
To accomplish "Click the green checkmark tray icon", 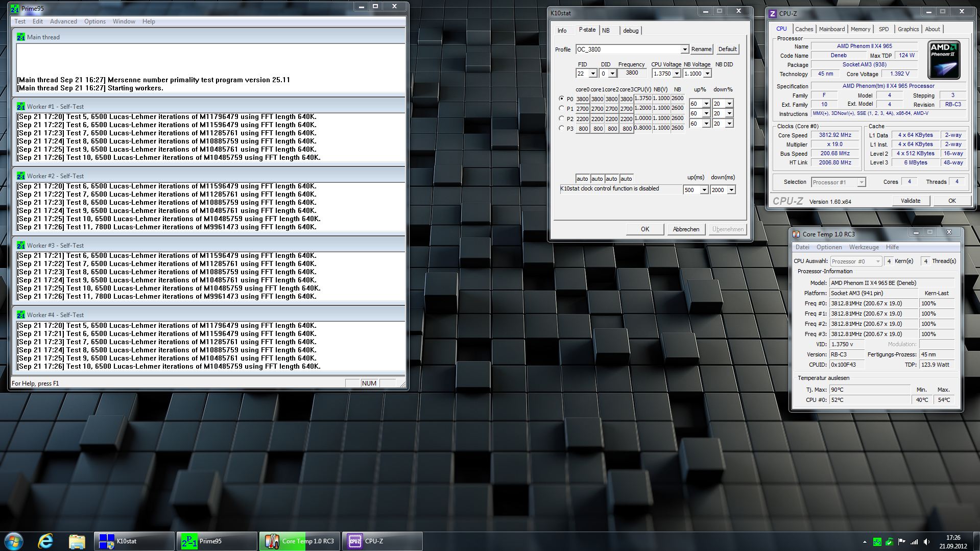I will [x=890, y=541].
